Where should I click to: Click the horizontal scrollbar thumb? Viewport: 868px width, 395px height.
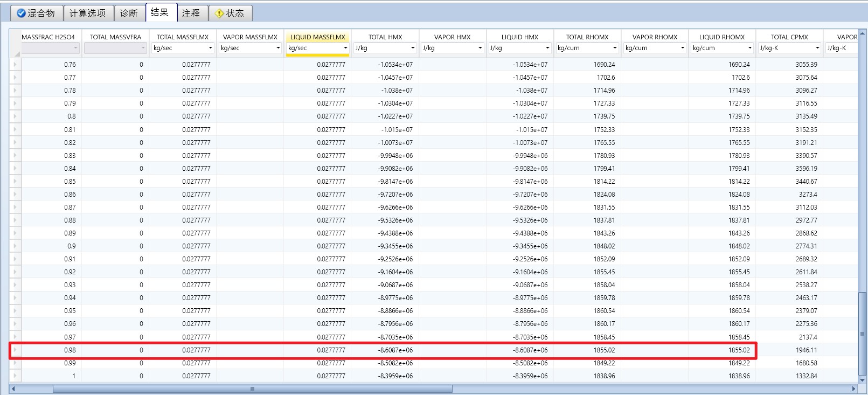[252, 389]
